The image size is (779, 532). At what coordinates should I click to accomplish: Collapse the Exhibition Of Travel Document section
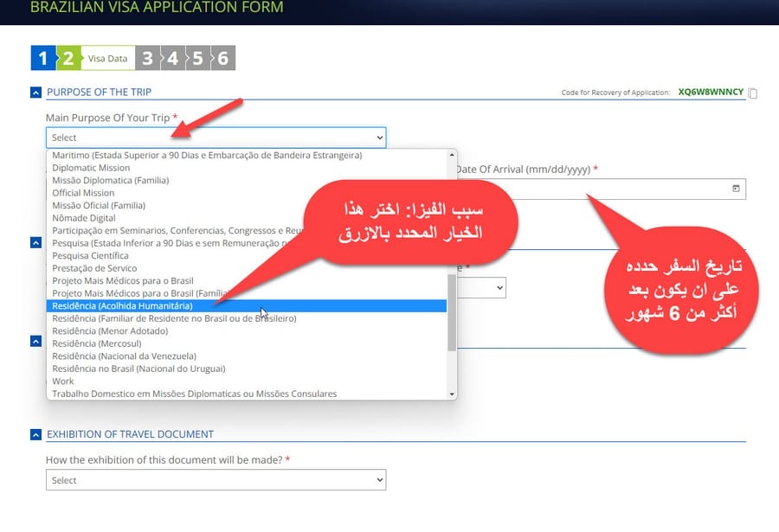[35, 434]
